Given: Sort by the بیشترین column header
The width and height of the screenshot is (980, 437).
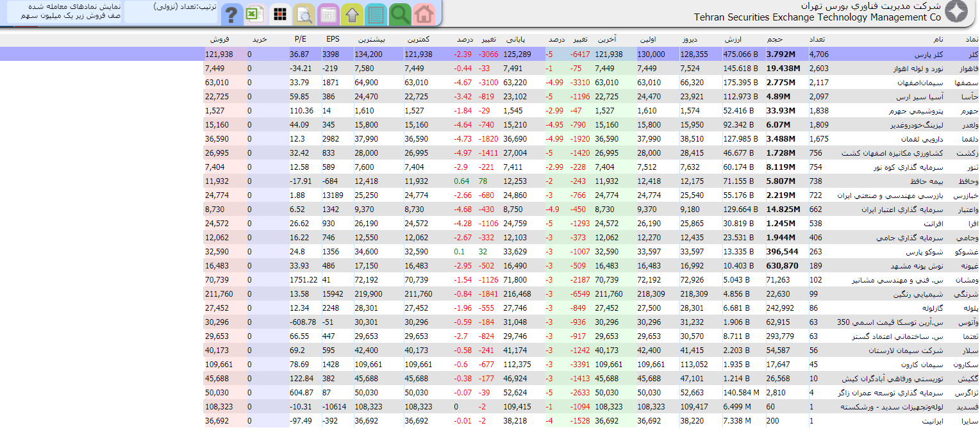Looking at the screenshot, I should (x=371, y=40).
